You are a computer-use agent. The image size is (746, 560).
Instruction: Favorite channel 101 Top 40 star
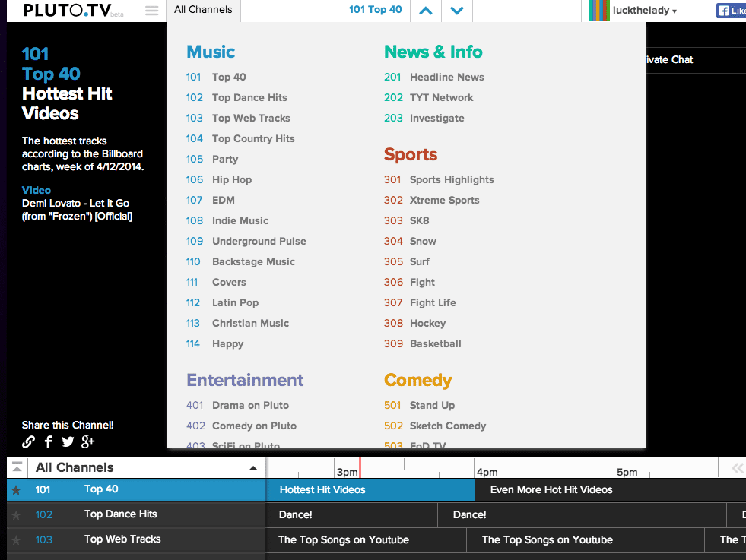[x=16, y=490]
